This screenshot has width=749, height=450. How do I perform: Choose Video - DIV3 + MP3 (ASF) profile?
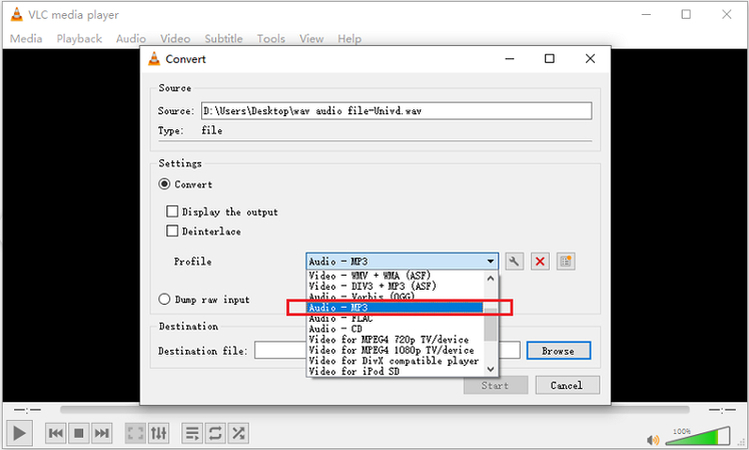coord(395,286)
